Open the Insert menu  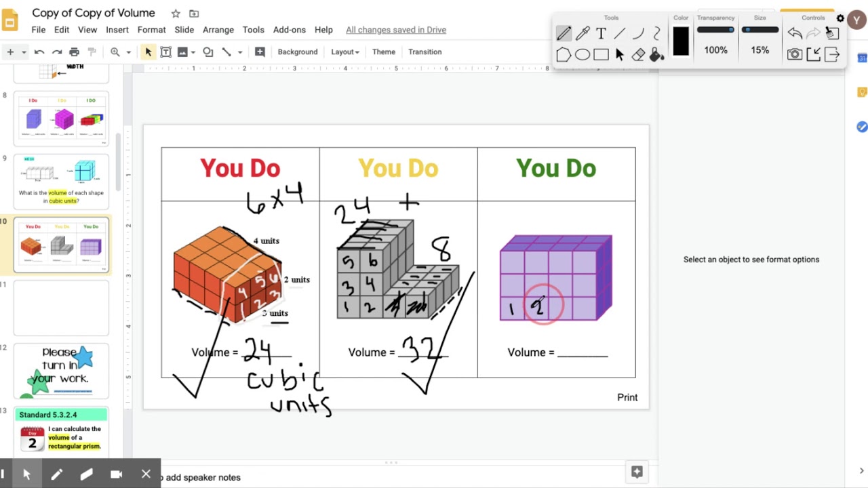[117, 30]
